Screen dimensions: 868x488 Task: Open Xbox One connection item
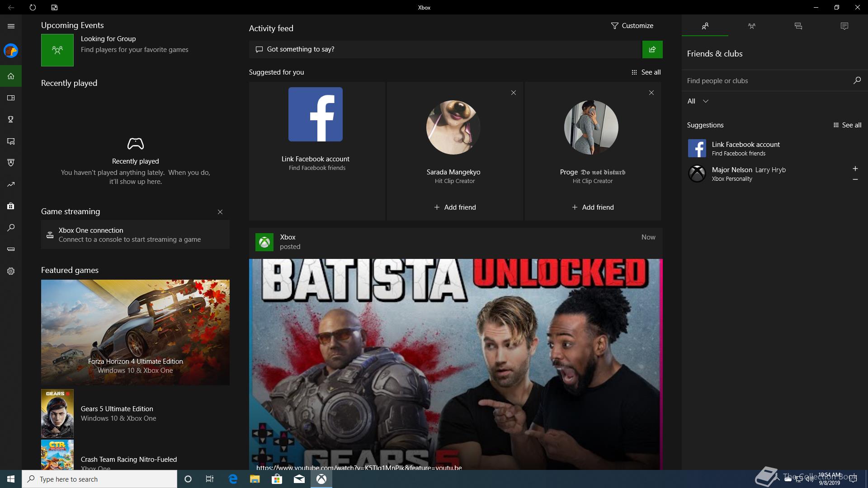(x=135, y=235)
